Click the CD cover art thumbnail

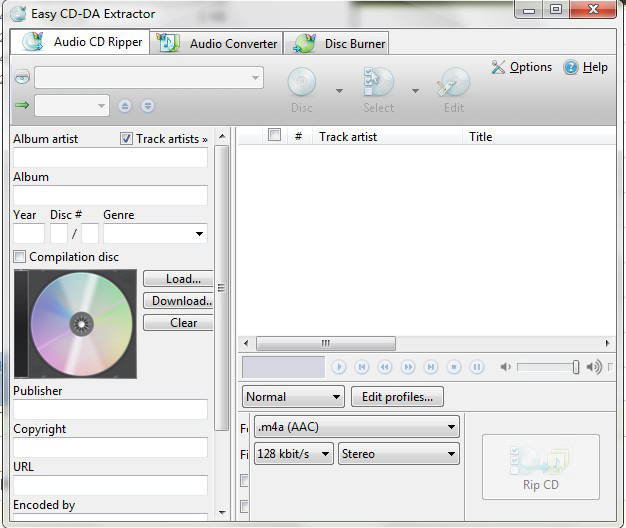pos(75,324)
